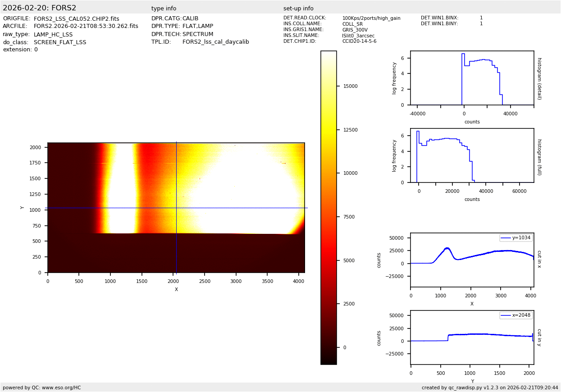Click the 'type info' section header
The image size is (561, 392).
[x=164, y=9]
